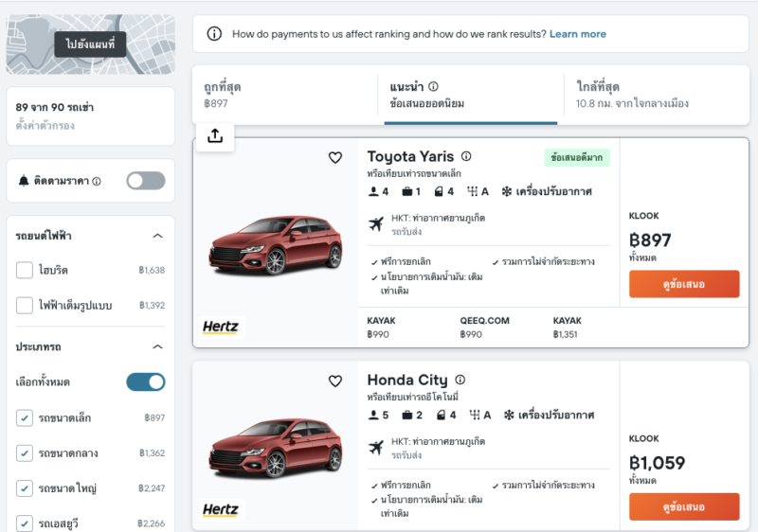The width and height of the screenshot is (758, 532).
Task: Click the 89 จาก 90 รถเช่า count text
Action: (55, 107)
